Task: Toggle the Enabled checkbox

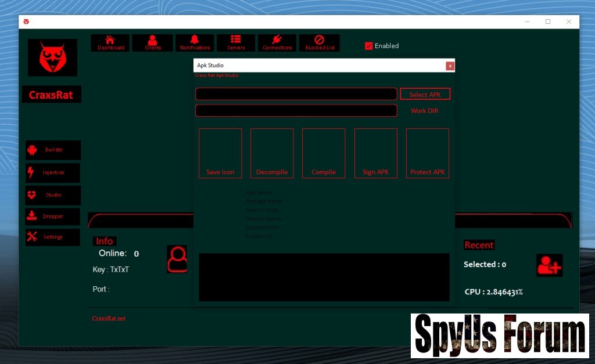Action: coord(368,46)
